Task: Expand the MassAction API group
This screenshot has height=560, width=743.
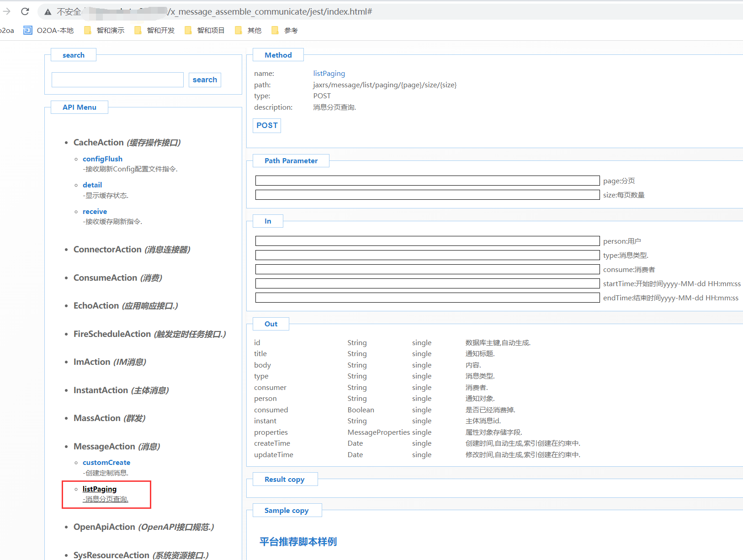Action: (x=97, y=418)
